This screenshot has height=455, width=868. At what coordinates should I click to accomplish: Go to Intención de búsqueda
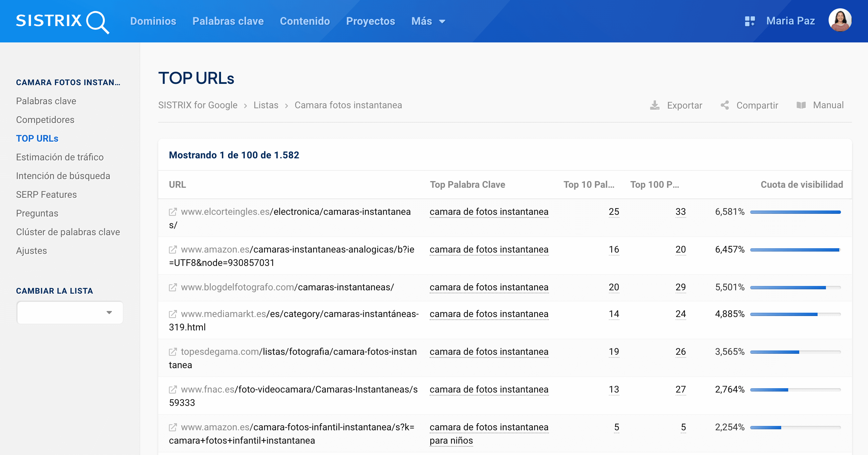pyautogui.click(x=63, y=176)
